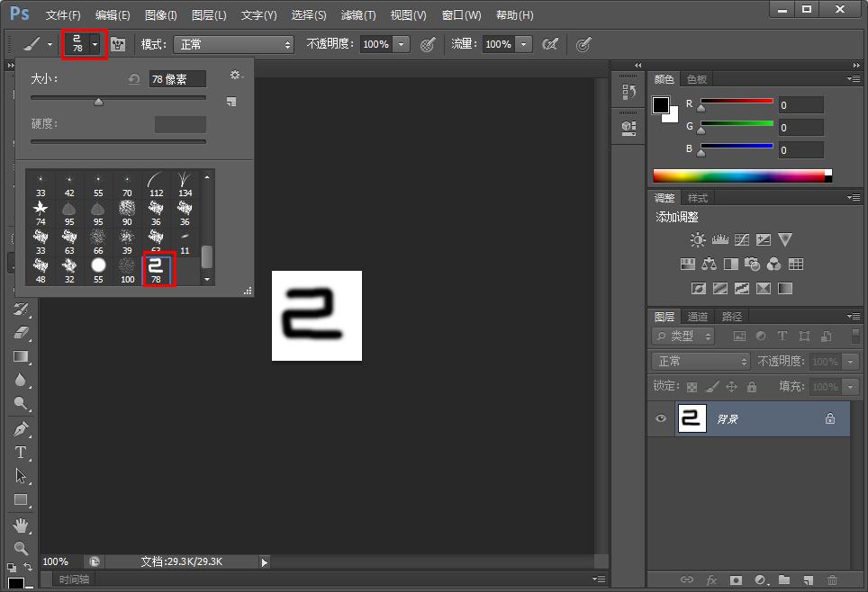Toggle lock transparent pixels
The width and height of the screenshot is (868, 592).
(x=692, y=387)
